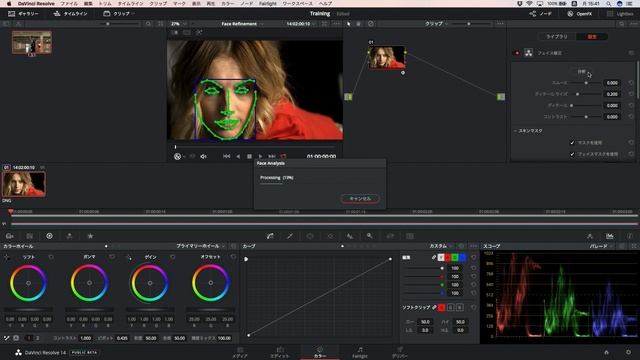This screenshot has height=360, width=640.
Task: Select the gallery still thumbnail
Action: [32, 42]
